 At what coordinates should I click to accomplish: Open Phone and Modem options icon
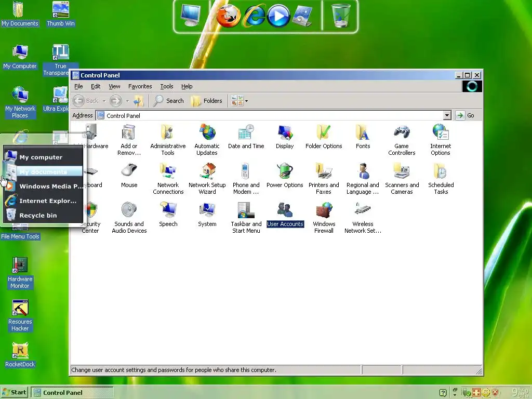click(x=246, y=179)
